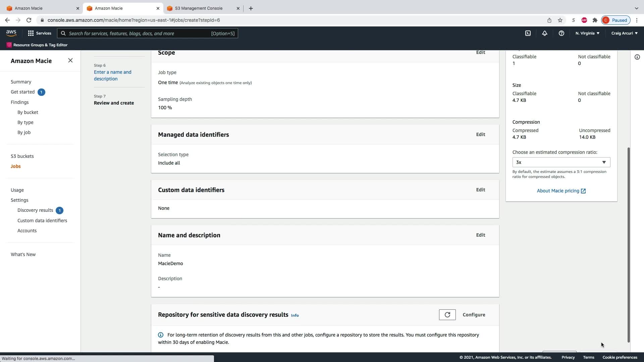Screen dimensions: 644x362
Task: Close the Amazon Macie sidebar panel
Action: pyautogui.click(x=70, y=60)
